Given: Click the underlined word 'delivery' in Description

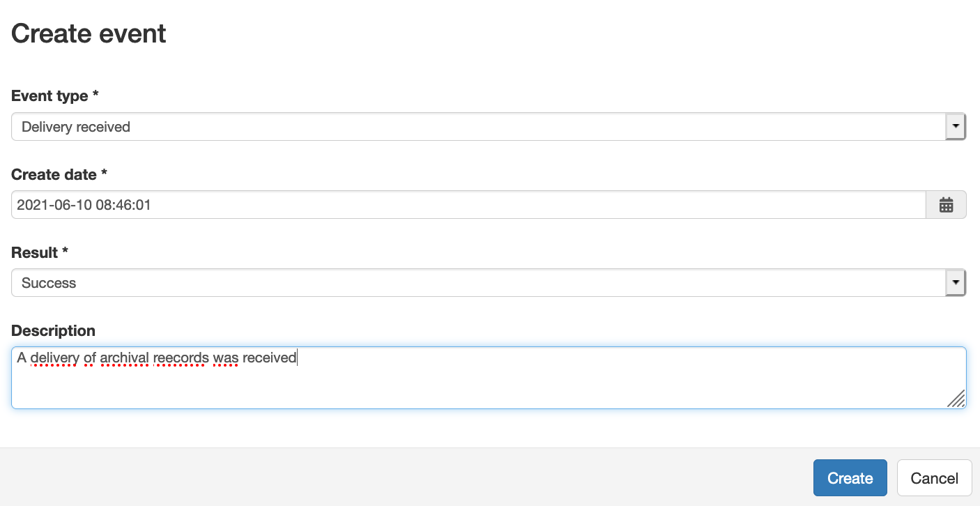Looking at the screenshot, I should pos(55,358).
